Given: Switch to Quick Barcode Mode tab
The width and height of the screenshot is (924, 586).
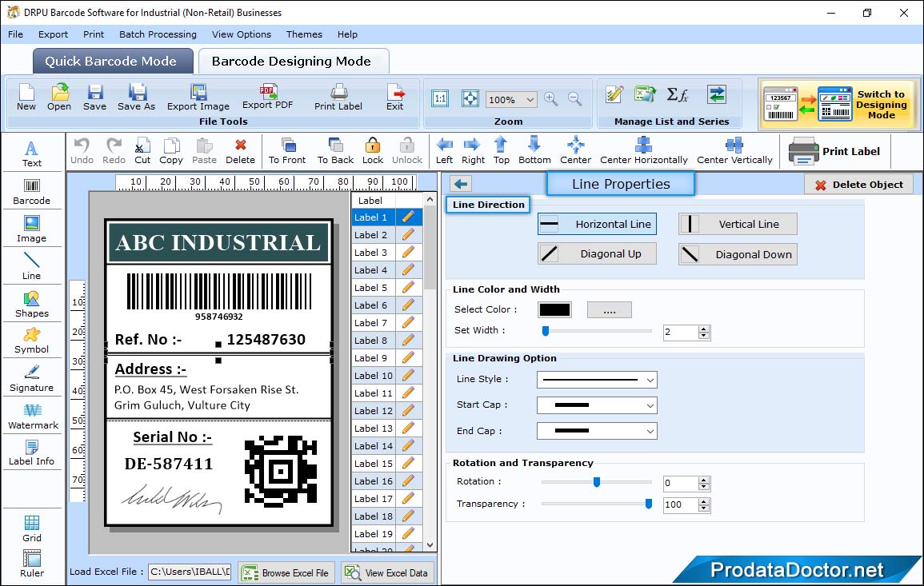Looking at the screenshot, I should coord(112,62).
